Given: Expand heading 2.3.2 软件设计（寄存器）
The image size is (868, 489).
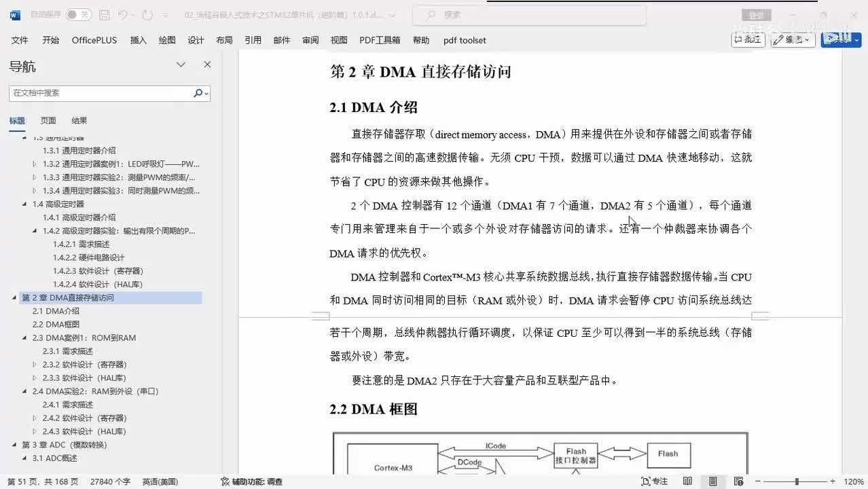Looking at the screenshot, I should 35,365.
